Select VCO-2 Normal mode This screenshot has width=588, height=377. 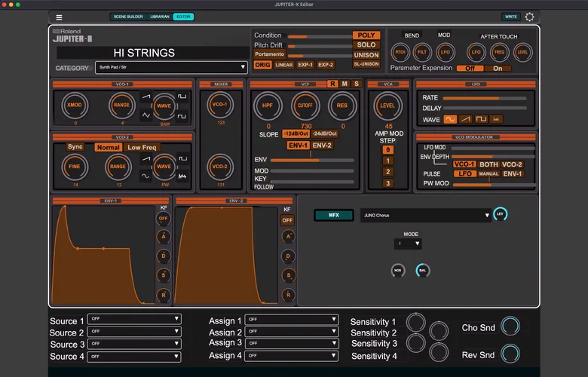point(109,148)
